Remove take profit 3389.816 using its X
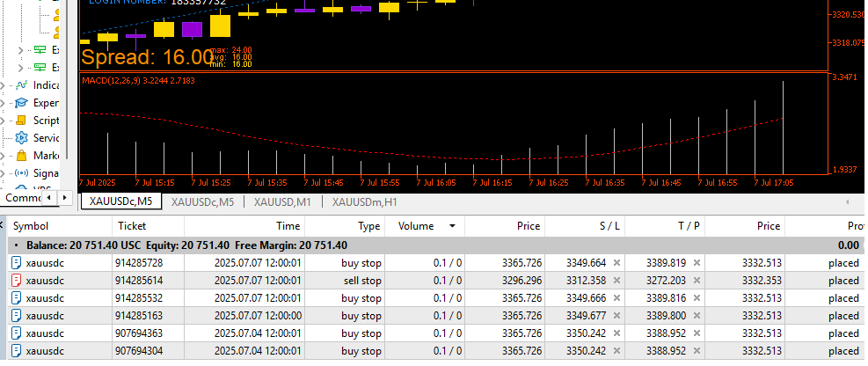The width and height of the screenshot is (868, 366). coord(697,298)
